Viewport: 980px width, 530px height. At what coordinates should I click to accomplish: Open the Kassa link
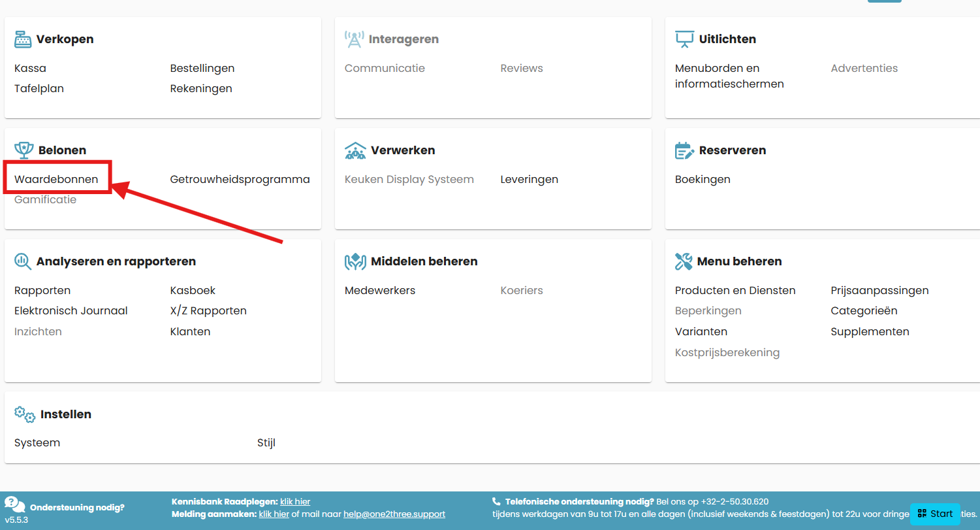[x=30, y=68]
